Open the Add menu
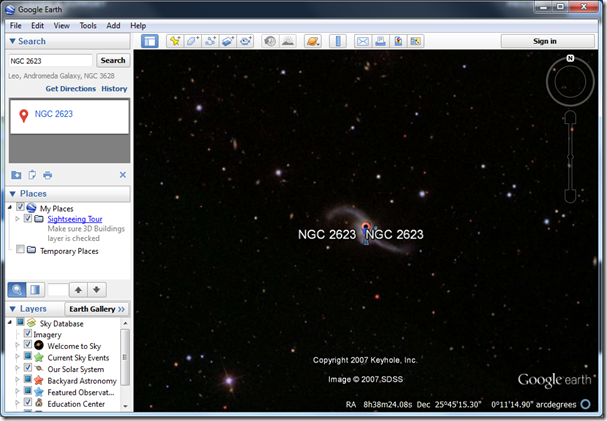The width and height of the screenshot is (607, 421). pos(113,26)
